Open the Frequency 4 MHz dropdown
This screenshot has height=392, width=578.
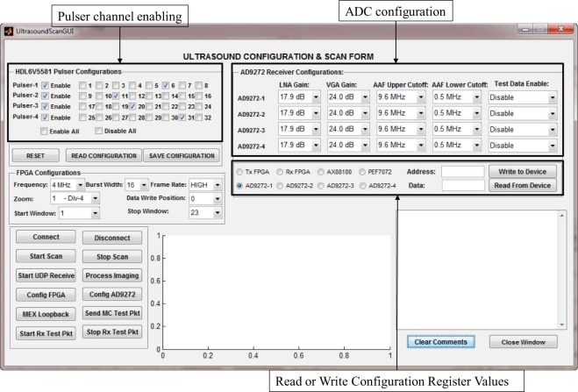point(67,184)
